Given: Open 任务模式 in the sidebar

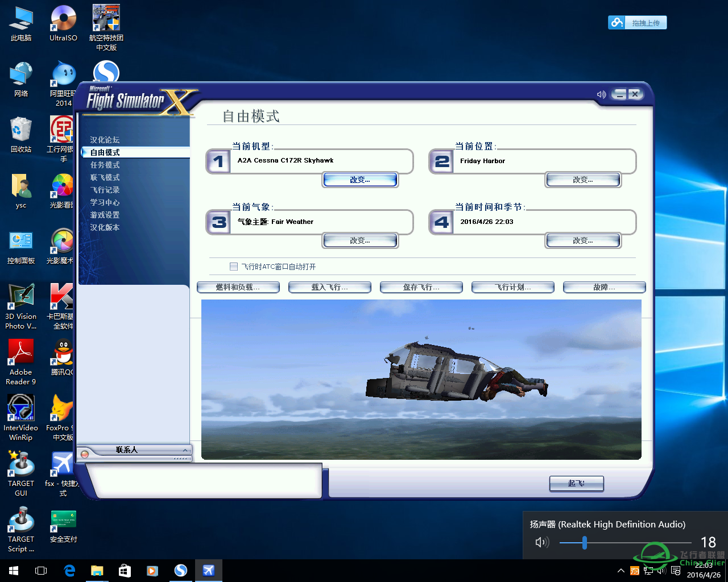Looking at the screenshot, I should (105, 165).
